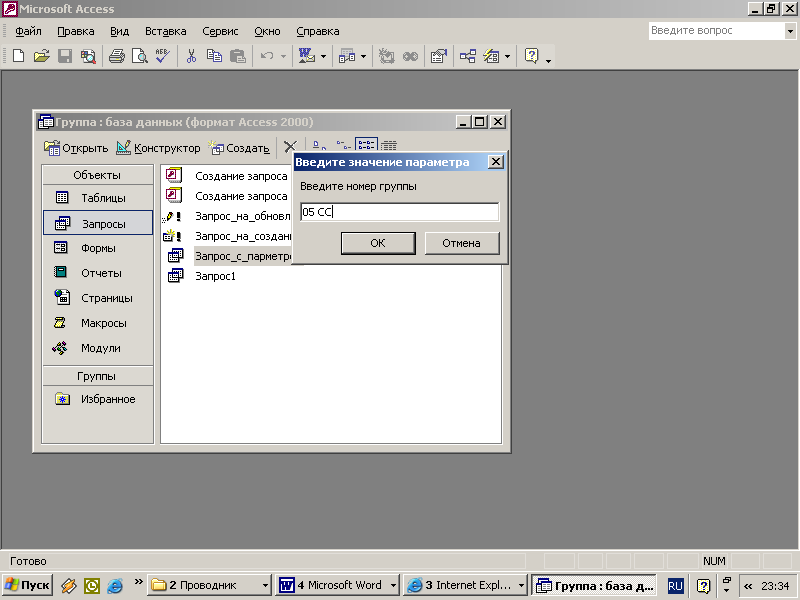Select Макросы in Objects pane

pyautogui.click(x=97, y=323)
